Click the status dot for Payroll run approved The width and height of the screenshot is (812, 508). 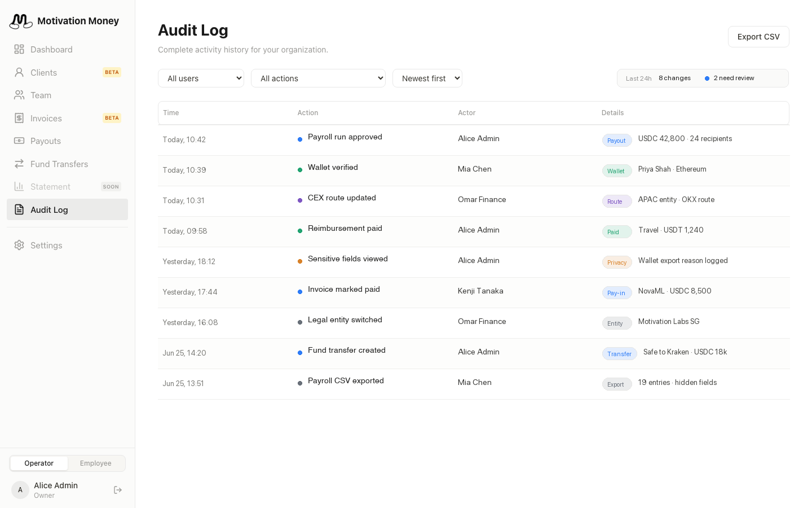[300, 139]
